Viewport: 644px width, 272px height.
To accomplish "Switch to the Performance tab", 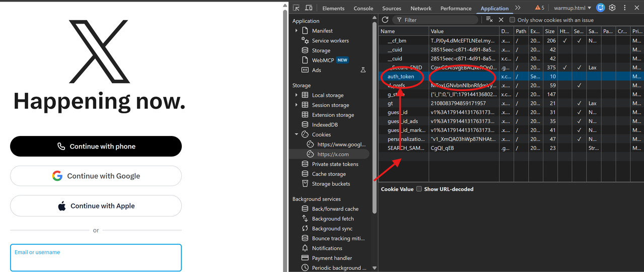I will pos(456,8).
